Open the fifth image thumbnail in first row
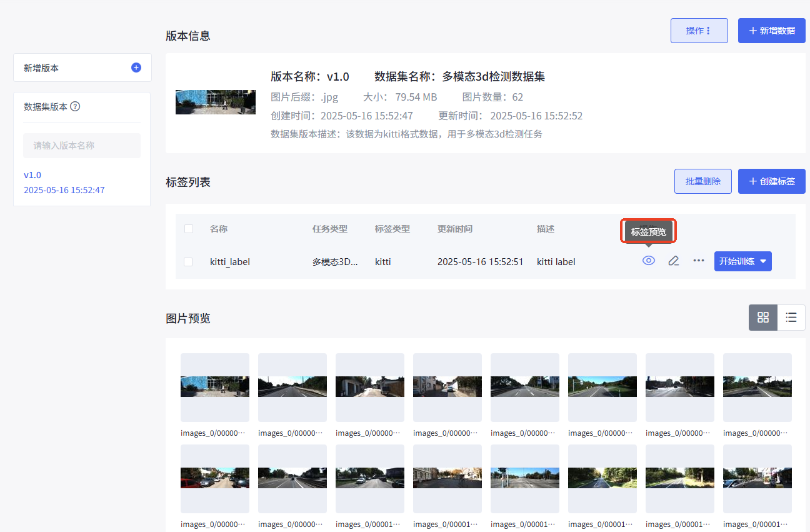The width and height of the screenshot is (810, 532). coord(525,388)
